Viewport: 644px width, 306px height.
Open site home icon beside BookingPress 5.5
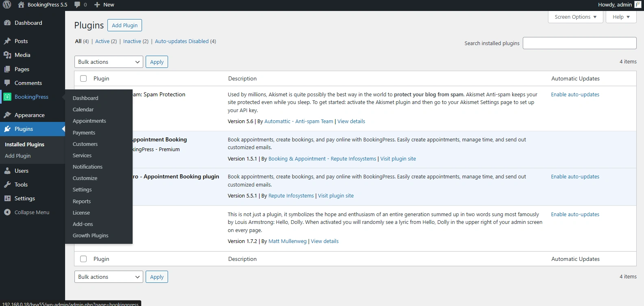pyautogui.click(x=21, y=5)
